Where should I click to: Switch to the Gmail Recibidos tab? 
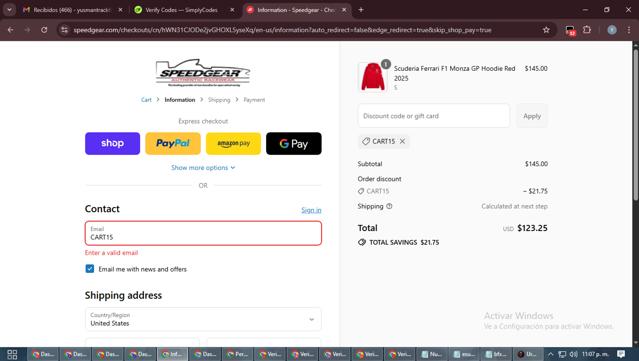tap(73, 10)
